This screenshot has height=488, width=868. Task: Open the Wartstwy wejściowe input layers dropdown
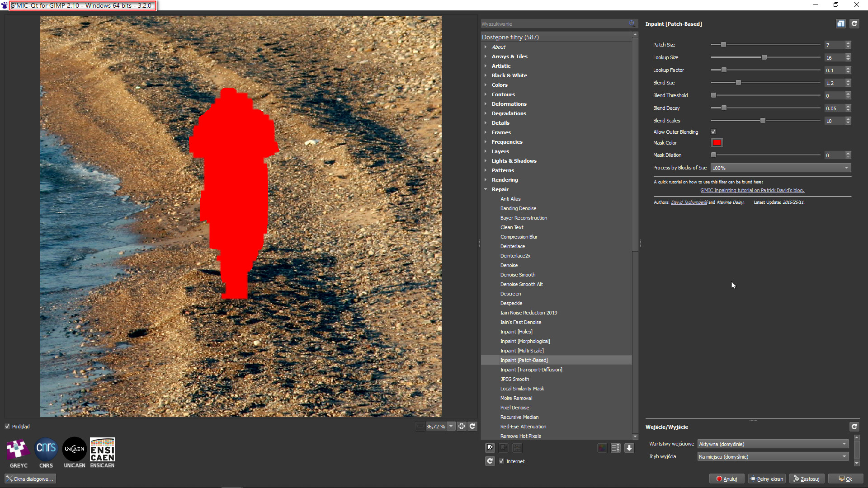coord(773,444)
